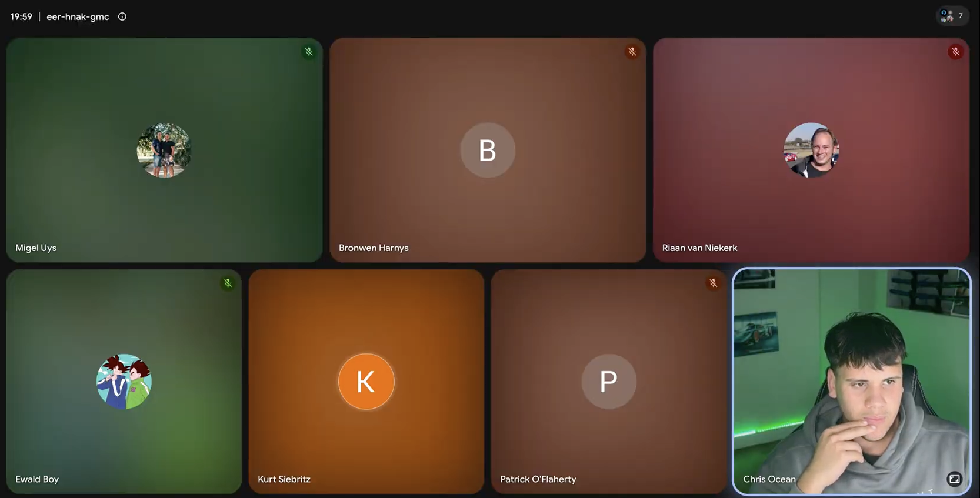980x498 pixels.
Task: Click the eer-hnak-gmc meeting code
Action: point(78,16)
